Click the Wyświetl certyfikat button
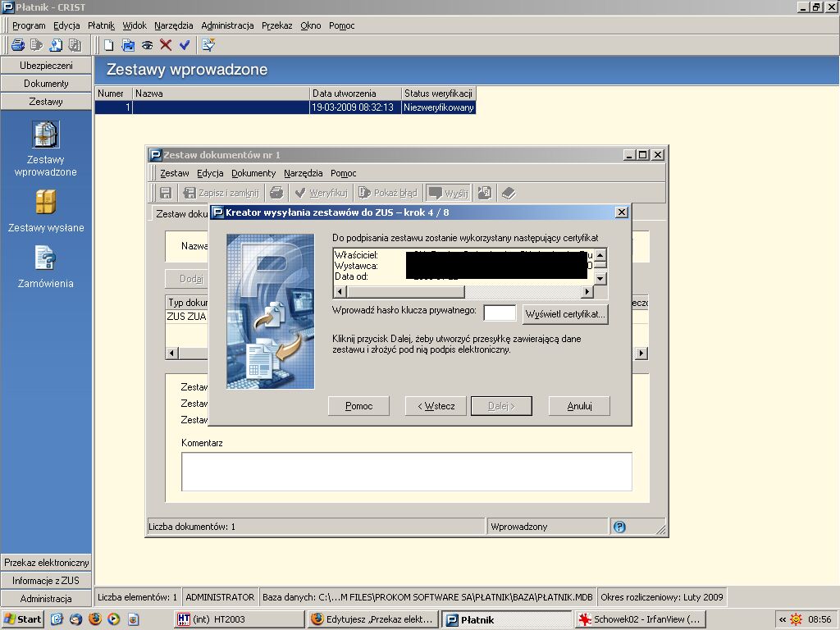This screenshot has height=630, width=840. coord(565,314)
